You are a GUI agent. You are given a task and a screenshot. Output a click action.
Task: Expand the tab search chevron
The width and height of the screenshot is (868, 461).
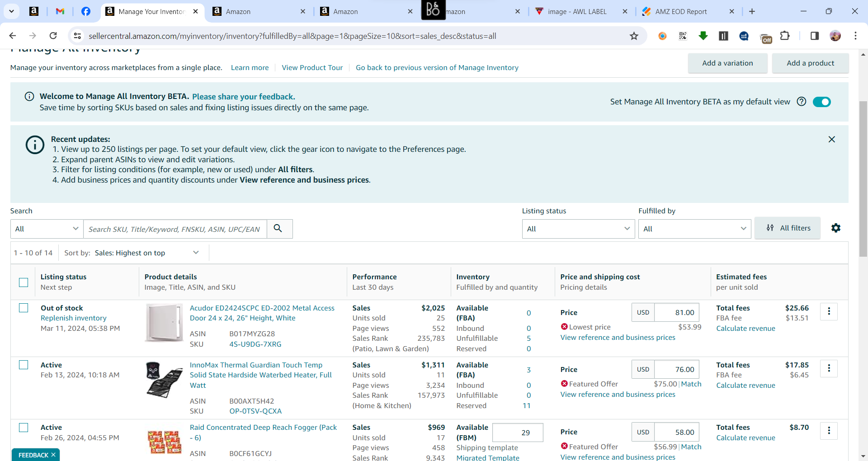tap(11, 11)
